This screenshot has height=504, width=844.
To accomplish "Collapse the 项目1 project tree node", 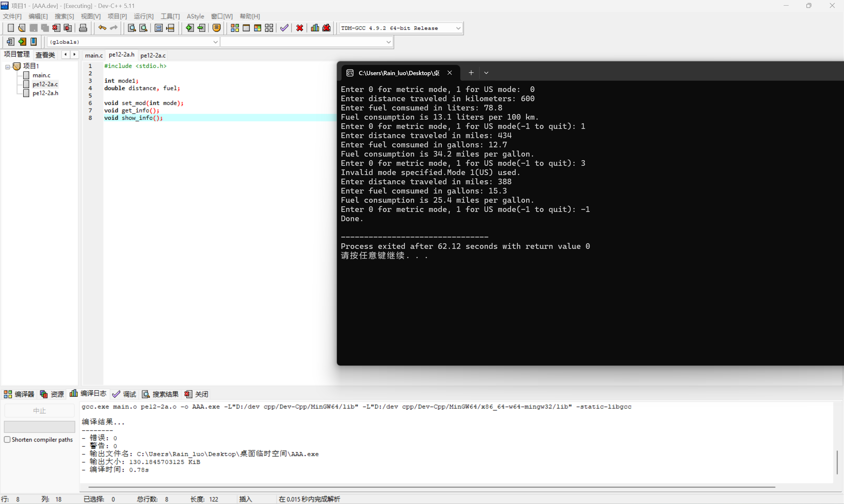I will click(8, 67).
